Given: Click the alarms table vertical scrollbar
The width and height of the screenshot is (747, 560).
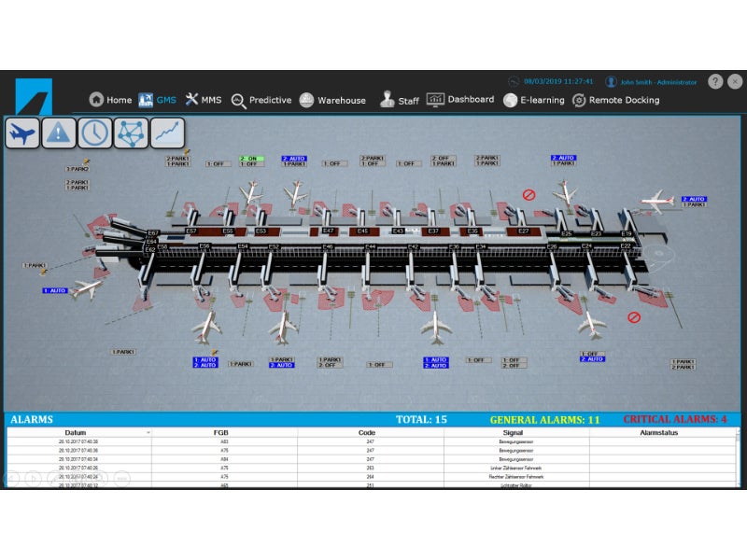Looking at the screenshot, I should (739, 457).
